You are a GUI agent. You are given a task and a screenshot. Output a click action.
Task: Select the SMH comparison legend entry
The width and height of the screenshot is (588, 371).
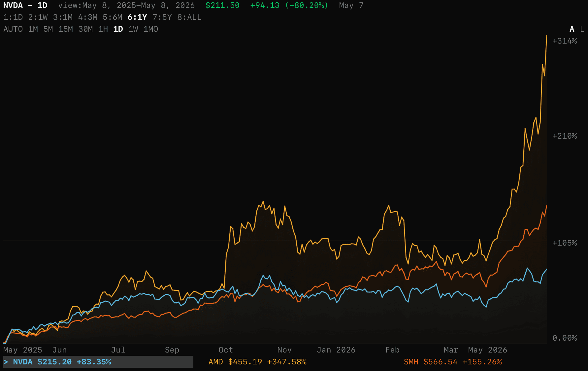click(x=453, y=362)
